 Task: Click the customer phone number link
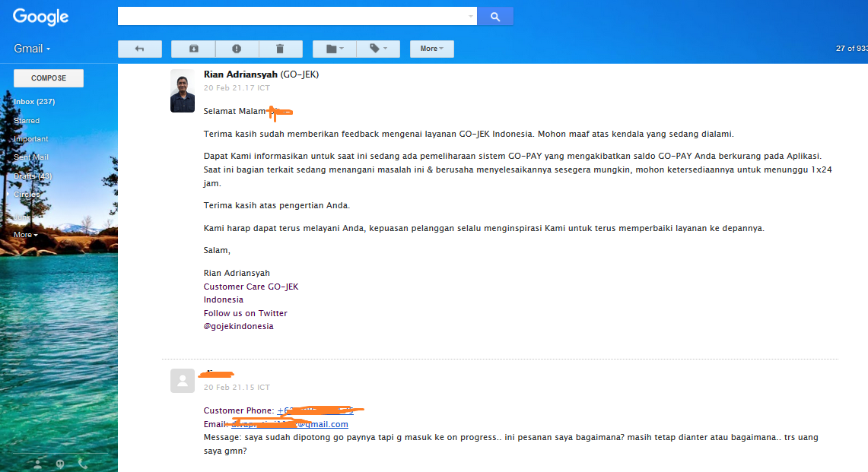(315, 410)
